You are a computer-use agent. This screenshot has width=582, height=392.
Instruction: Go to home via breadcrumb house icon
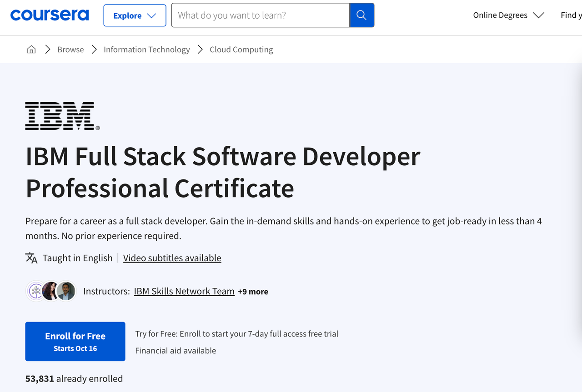[31, 50]
